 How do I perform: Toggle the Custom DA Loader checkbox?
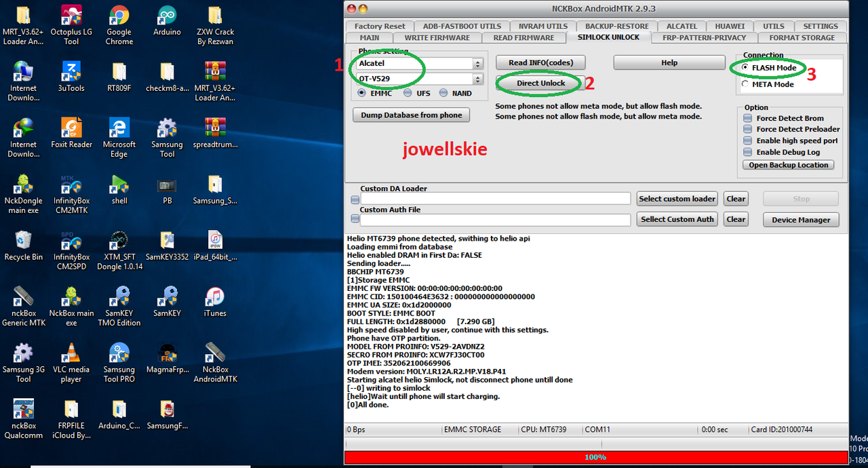(355, 200)
